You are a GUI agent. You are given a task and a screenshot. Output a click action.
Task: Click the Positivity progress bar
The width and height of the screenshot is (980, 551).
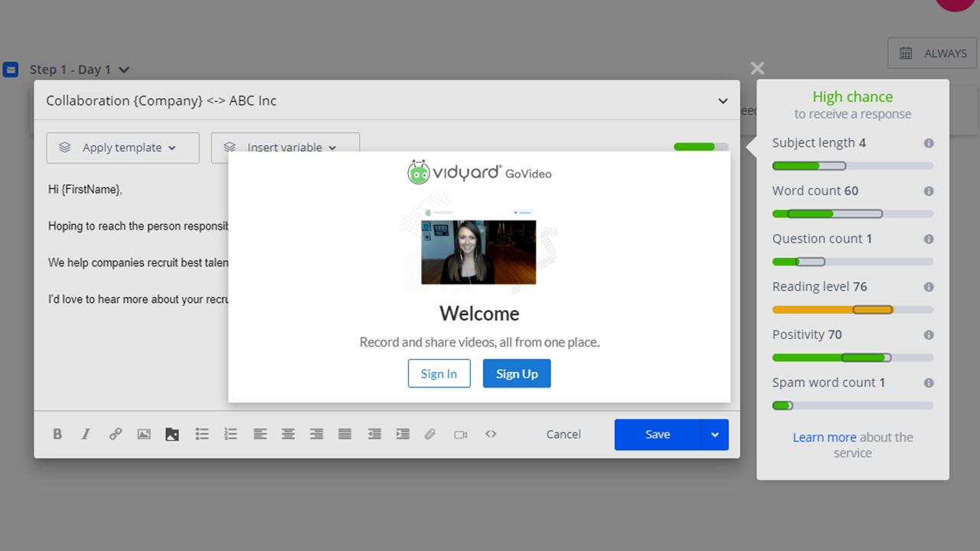click(853, 357)
